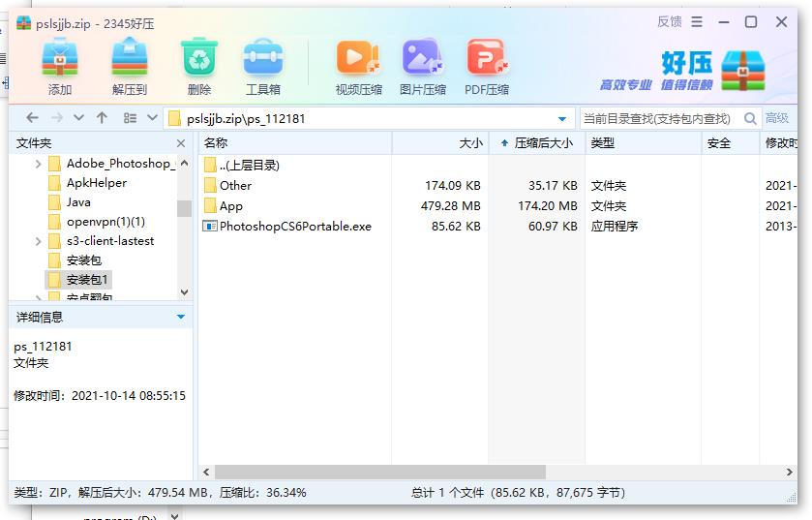
Task: Click the 高级 advanced search button
Action: [777, 118]
